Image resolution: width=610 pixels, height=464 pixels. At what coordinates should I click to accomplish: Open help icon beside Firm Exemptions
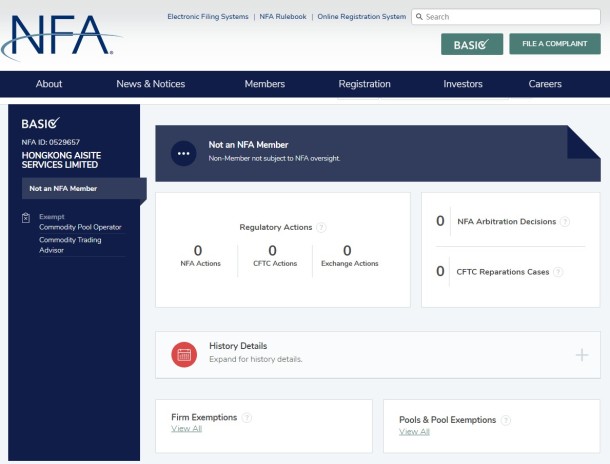(x=247, y=418)
